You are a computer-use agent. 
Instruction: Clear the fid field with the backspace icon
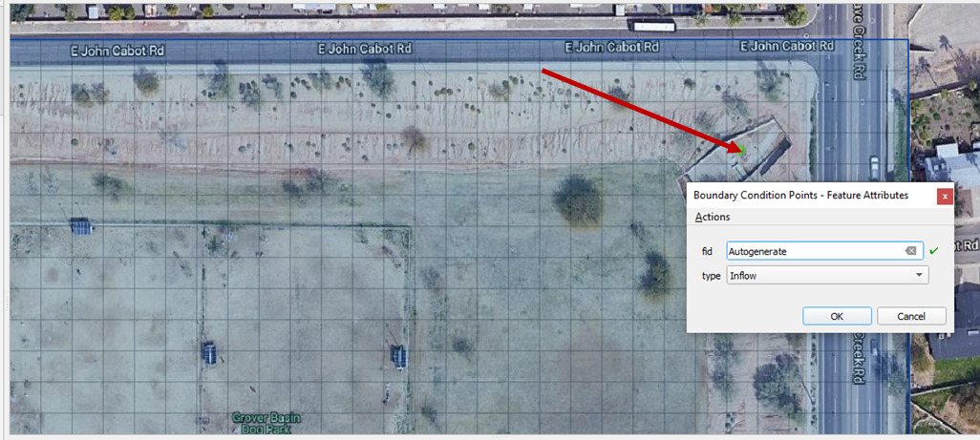point(910,251)
